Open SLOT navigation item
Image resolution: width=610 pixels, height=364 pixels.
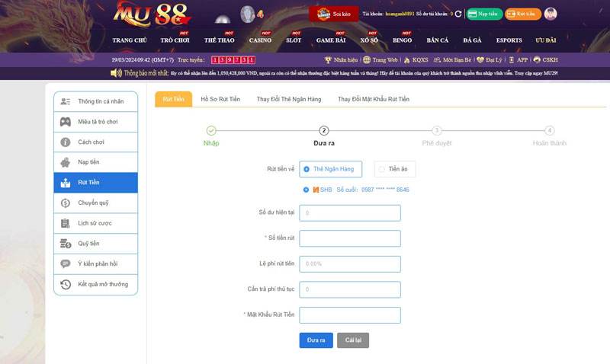point(294,40)
